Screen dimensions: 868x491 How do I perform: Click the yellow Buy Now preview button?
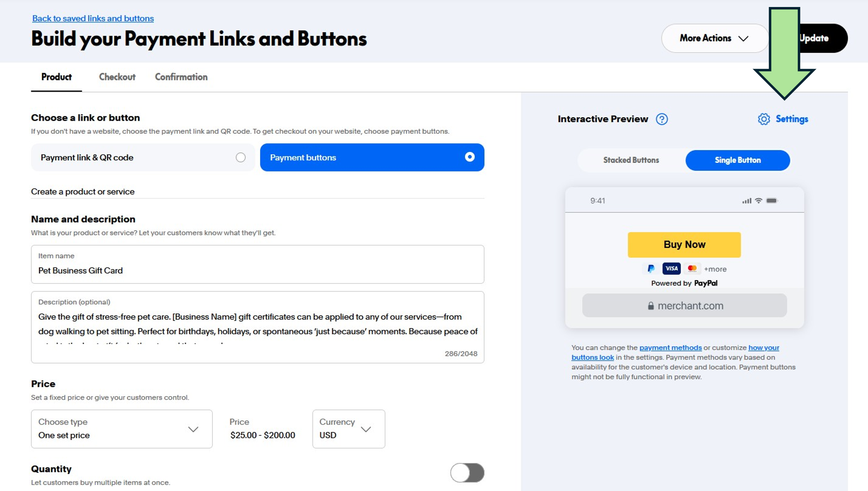tap(684, 245)
